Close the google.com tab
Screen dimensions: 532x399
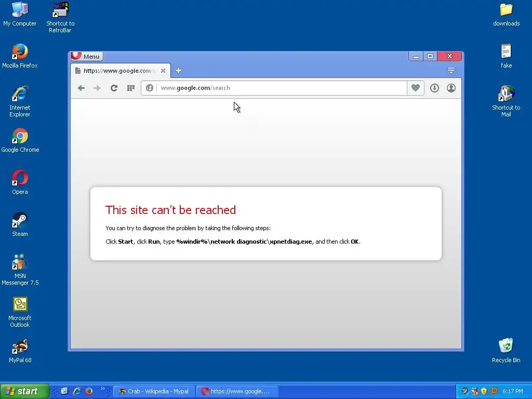163,71
